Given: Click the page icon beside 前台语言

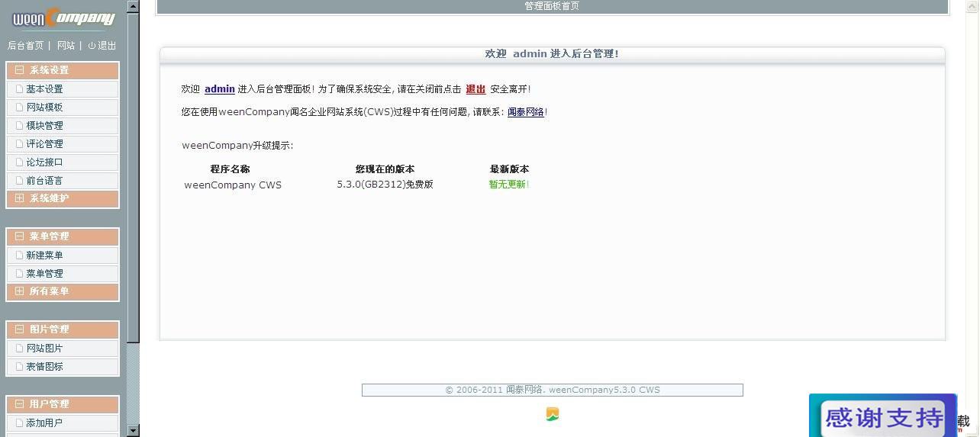Looking at the screenshot, I should tap(20, 181).
